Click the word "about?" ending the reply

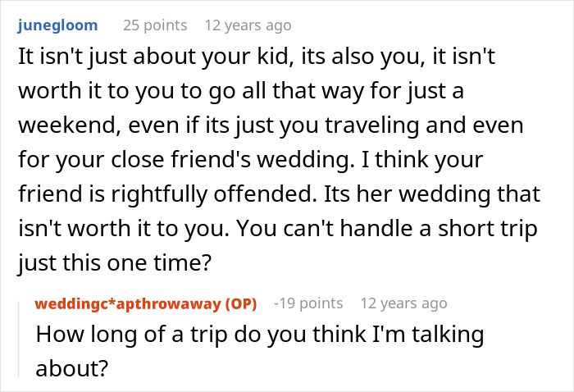click(x=71, y=368)
